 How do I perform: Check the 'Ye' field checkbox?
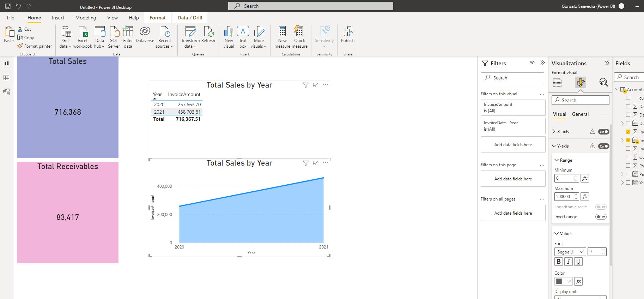[628, 183]
